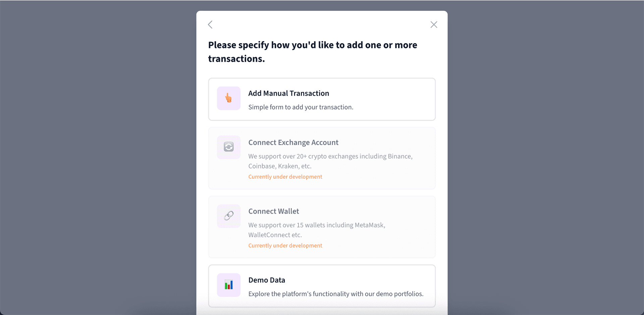Click 'Currently under development' under Connect Exchange Account
Viewport: 644px width, 315px height.
[x=285, y=177]
